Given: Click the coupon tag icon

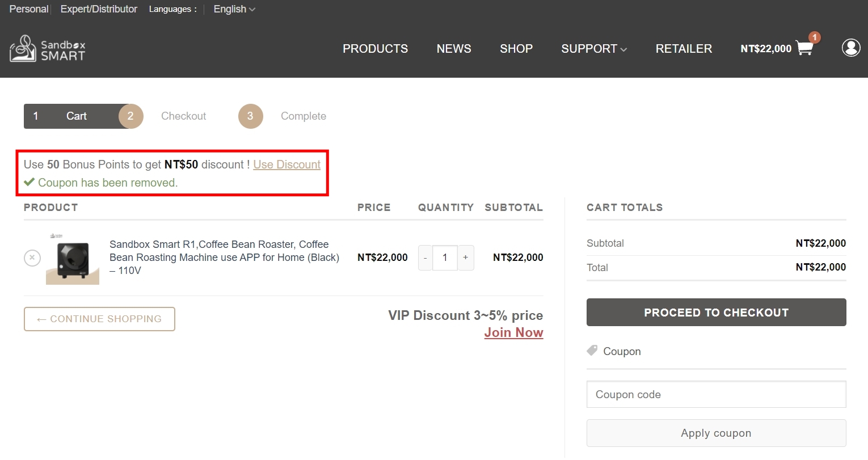Looking at the screenshot, I should pyautogui.click(x=592, y=351).
